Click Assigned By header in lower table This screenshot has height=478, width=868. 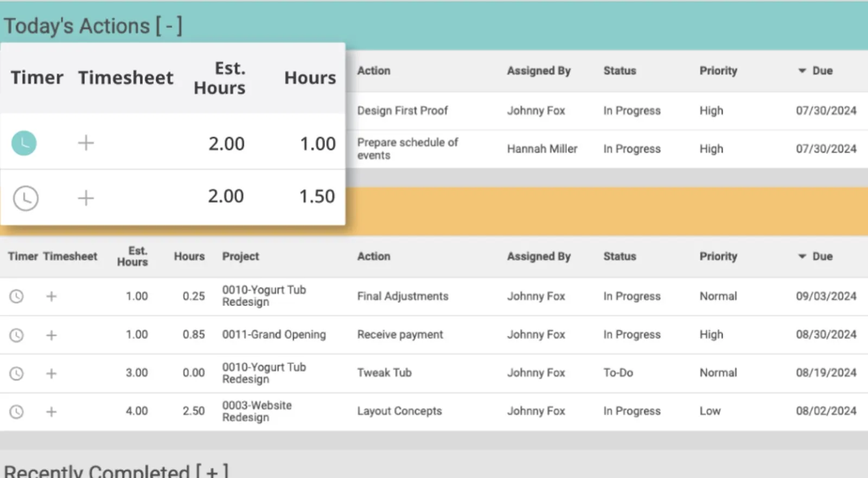(539, 256)
